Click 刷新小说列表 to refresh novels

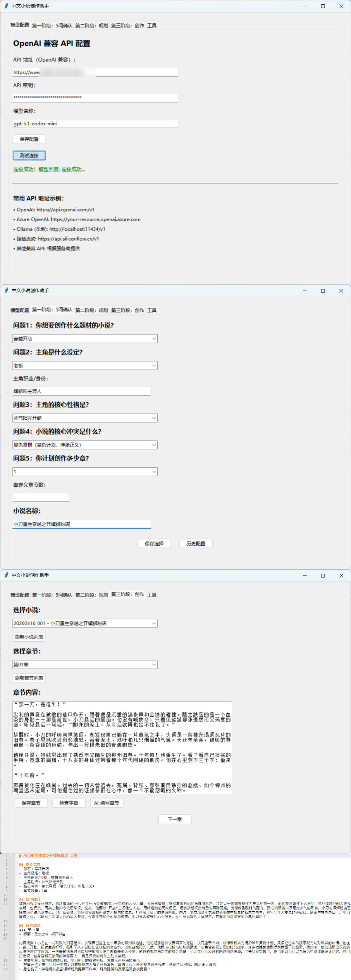(29, 637)
